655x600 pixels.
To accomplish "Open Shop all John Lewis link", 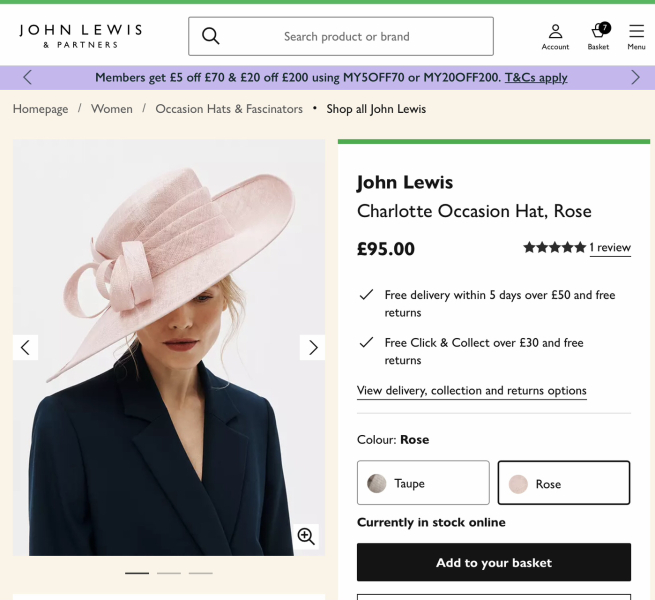I will [x=376, y=109].
